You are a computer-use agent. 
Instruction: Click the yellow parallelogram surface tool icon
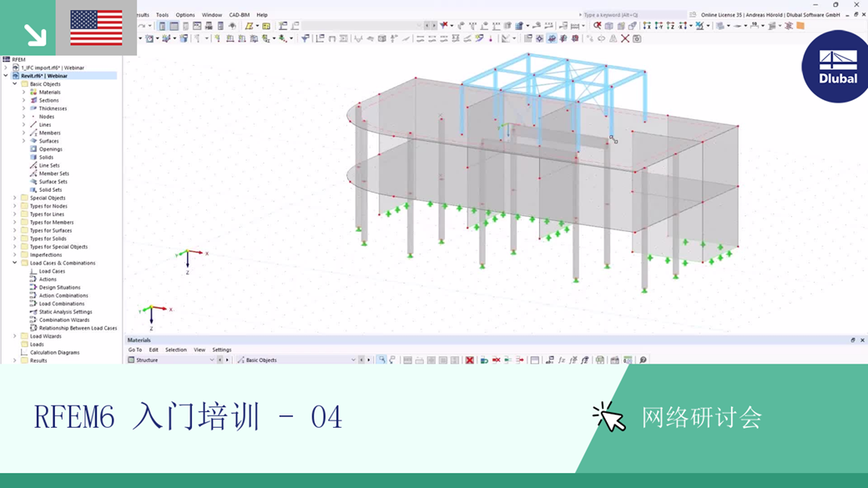(x=249, y=26)
